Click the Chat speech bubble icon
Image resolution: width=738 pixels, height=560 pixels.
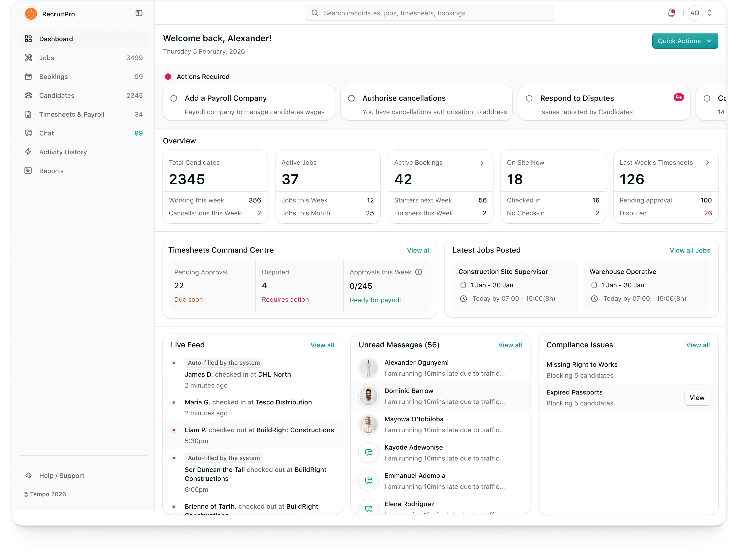(x=28, y=133)
